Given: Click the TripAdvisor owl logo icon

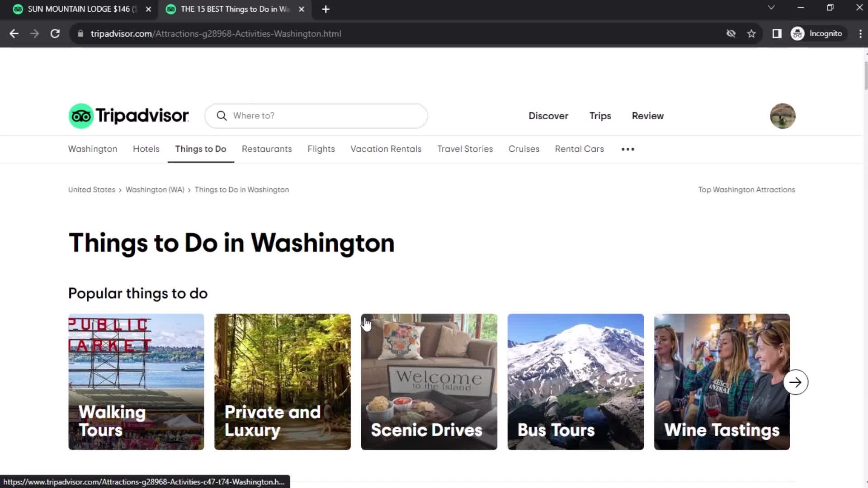Looking at the screenshot, I should pos(80,116).
